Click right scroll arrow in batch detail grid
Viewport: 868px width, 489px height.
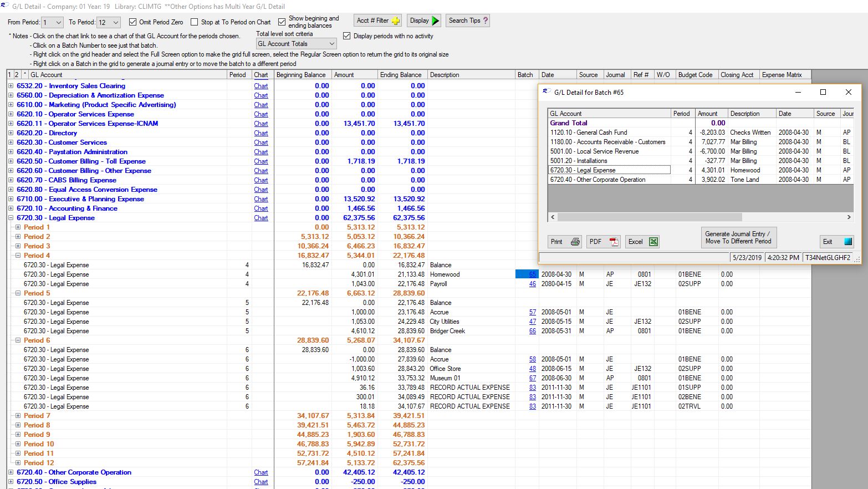(849, 217)
